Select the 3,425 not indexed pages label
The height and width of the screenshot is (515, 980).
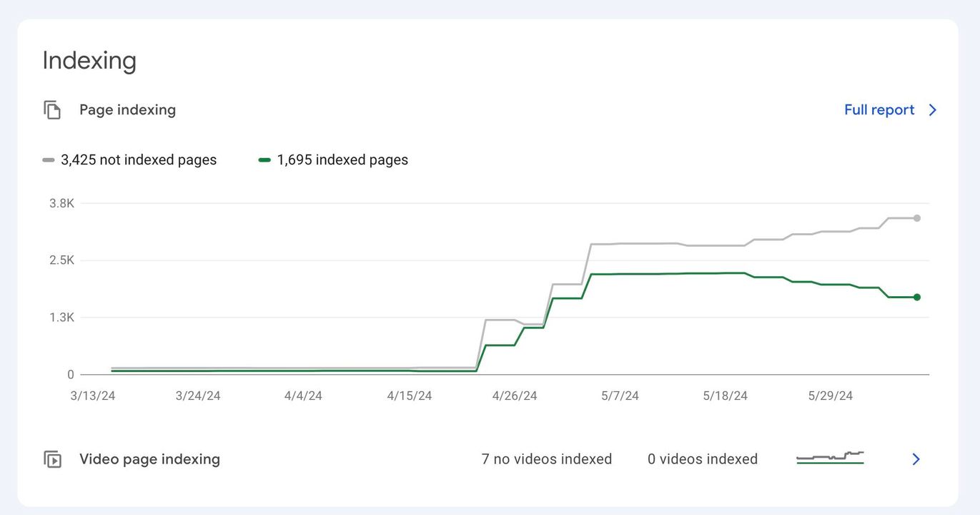point(139,160)
